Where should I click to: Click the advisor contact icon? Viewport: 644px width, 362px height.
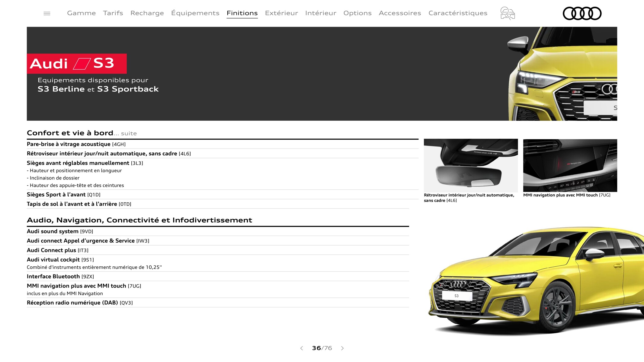coord(508,13)
